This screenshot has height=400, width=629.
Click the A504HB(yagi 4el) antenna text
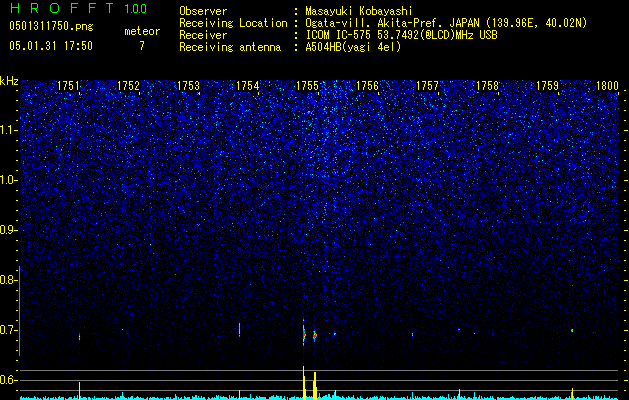353,47
